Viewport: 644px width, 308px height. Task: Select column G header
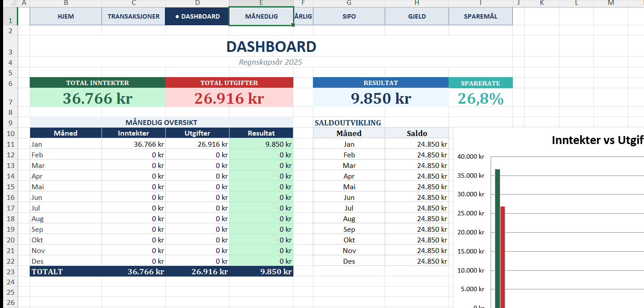pos(349,3)
